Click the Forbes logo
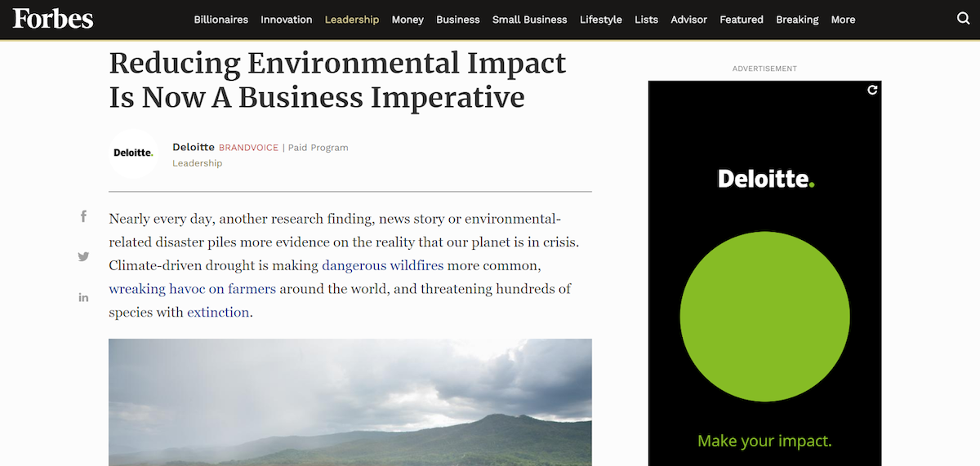 [53, 19]
